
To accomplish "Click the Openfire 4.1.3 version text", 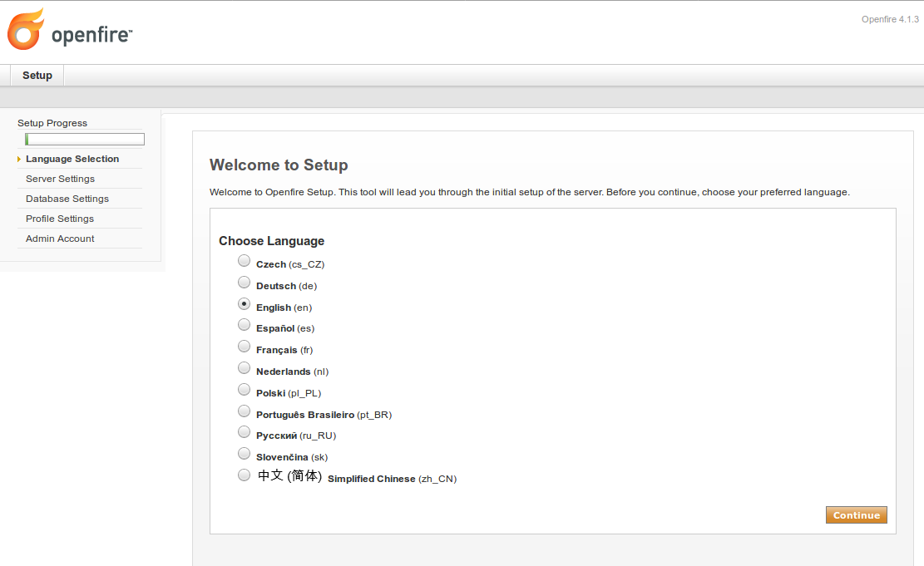I will click(890, 19).
